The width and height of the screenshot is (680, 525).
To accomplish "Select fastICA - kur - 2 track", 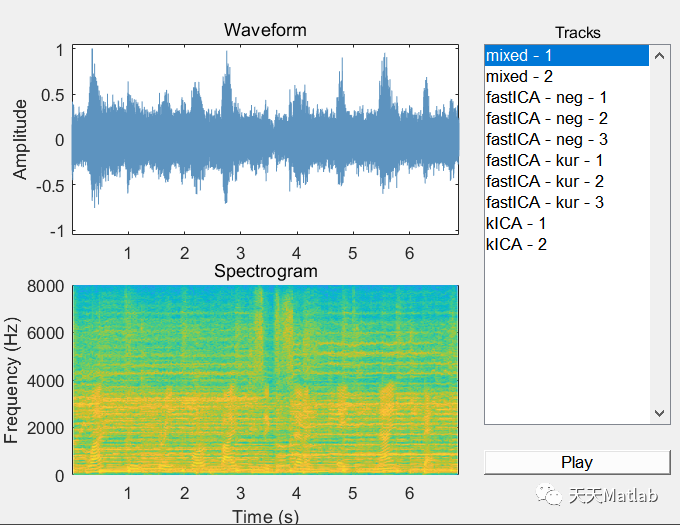I will pyautogui.click(x=566, y=181).
